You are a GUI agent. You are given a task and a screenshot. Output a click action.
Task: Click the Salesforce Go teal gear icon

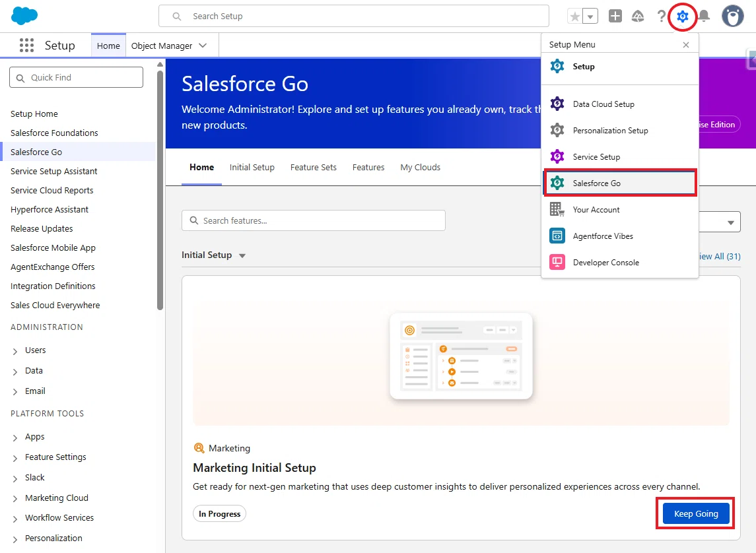557,183
